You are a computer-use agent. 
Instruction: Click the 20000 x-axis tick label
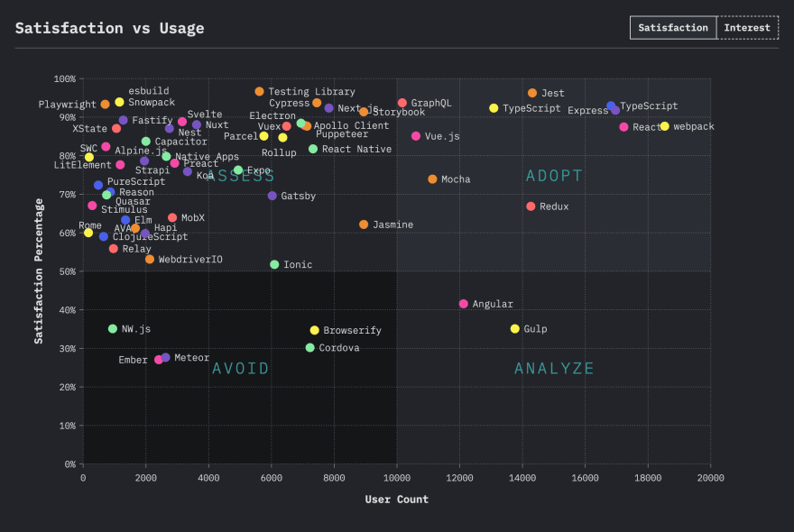click(710, 478)
